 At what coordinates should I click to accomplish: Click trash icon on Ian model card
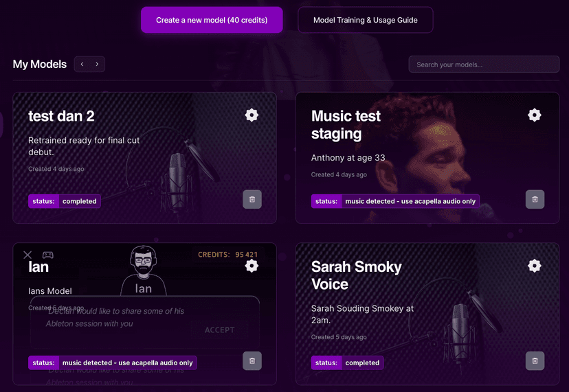(252, 361)
